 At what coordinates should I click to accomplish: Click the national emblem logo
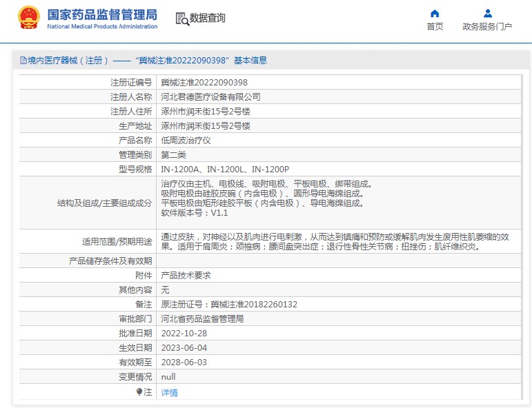29,18
